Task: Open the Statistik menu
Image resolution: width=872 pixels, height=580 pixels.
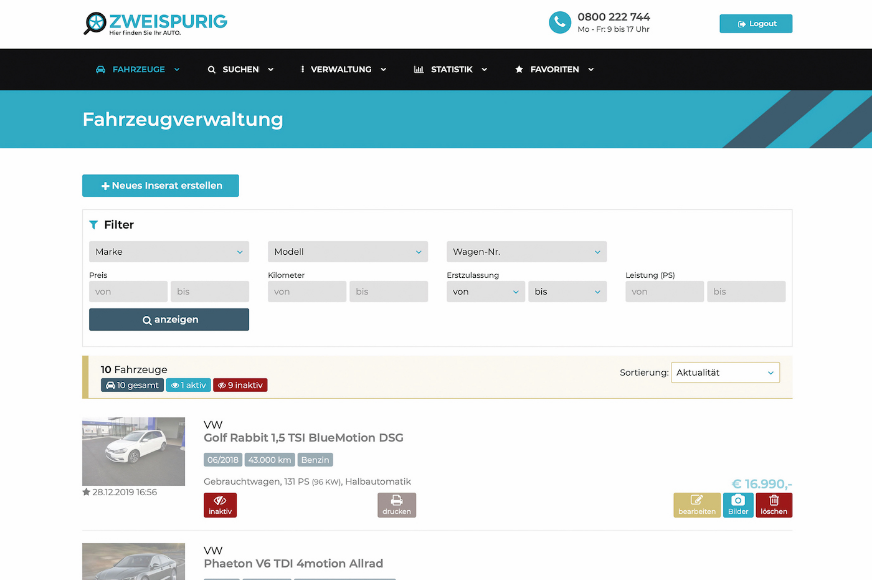Action: [x=450, y=70]
